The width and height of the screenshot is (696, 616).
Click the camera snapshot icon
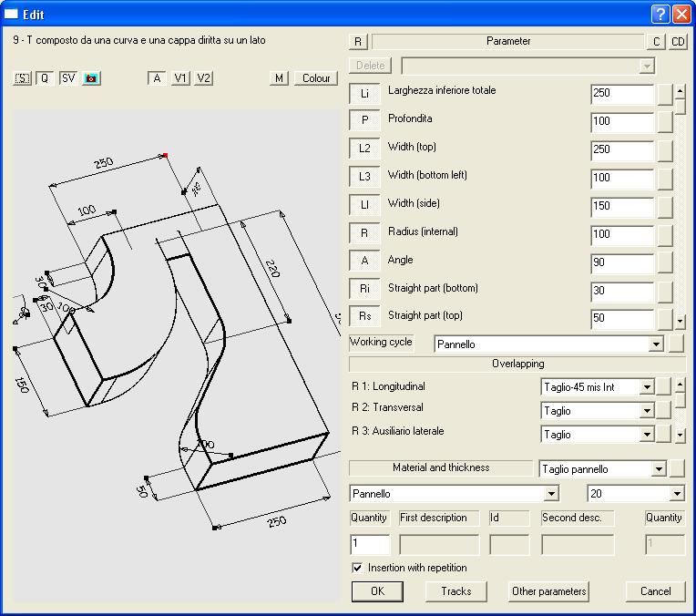coord(91,78)
